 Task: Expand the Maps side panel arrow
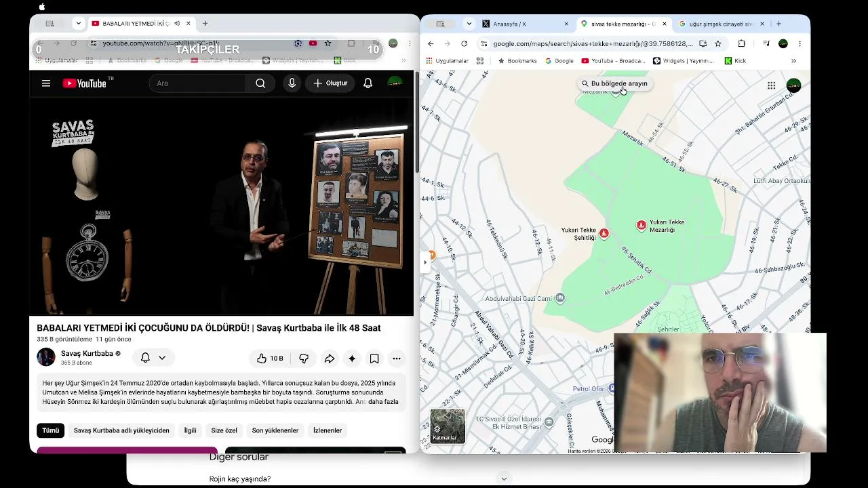(x=425, y=262)
